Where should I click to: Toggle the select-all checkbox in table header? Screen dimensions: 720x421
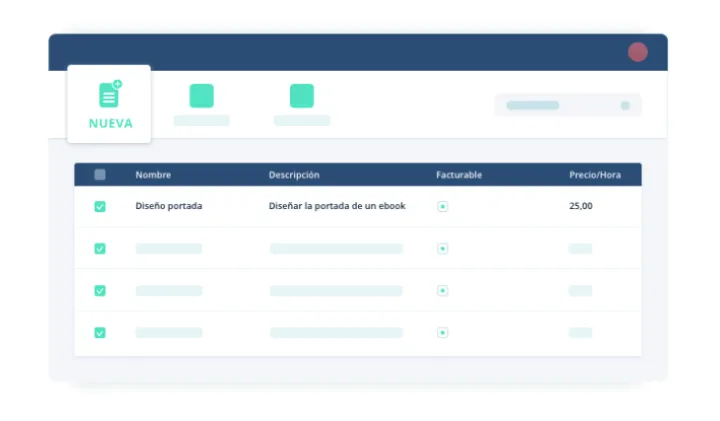tap(100, 175)
